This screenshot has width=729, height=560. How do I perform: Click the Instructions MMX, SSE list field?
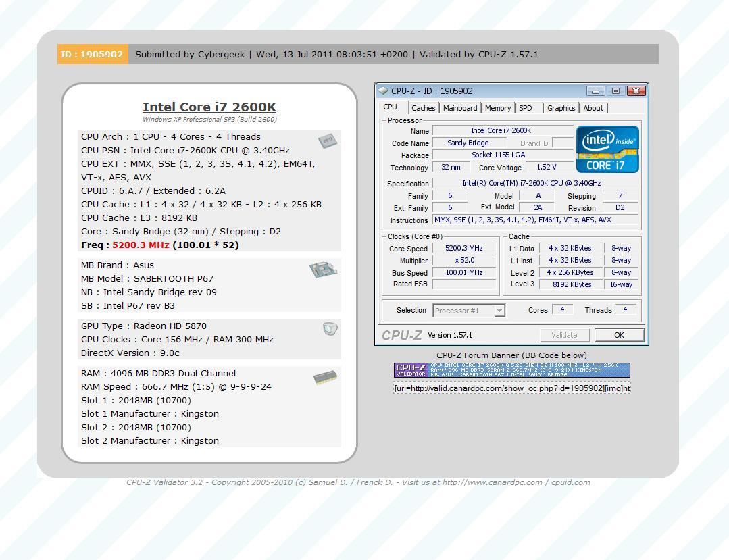click(x=536, y=220)
